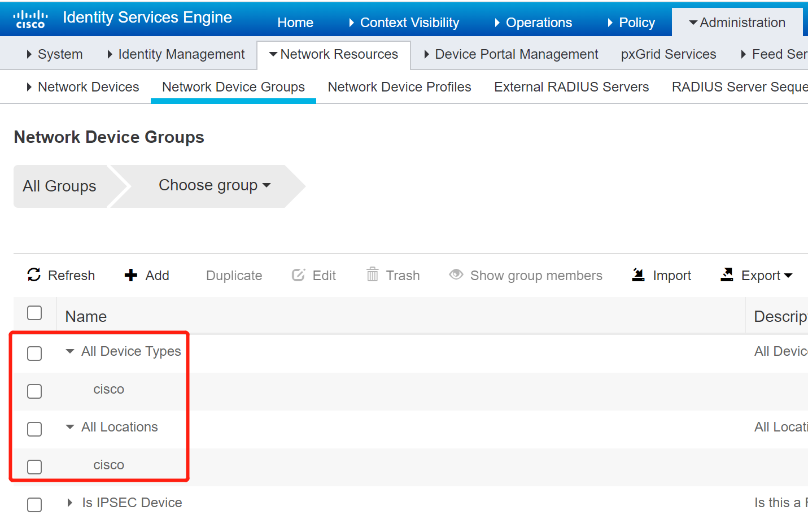Expand the Is IPSEC Device node
The image size is (808, 532).
tap(70, 503)
